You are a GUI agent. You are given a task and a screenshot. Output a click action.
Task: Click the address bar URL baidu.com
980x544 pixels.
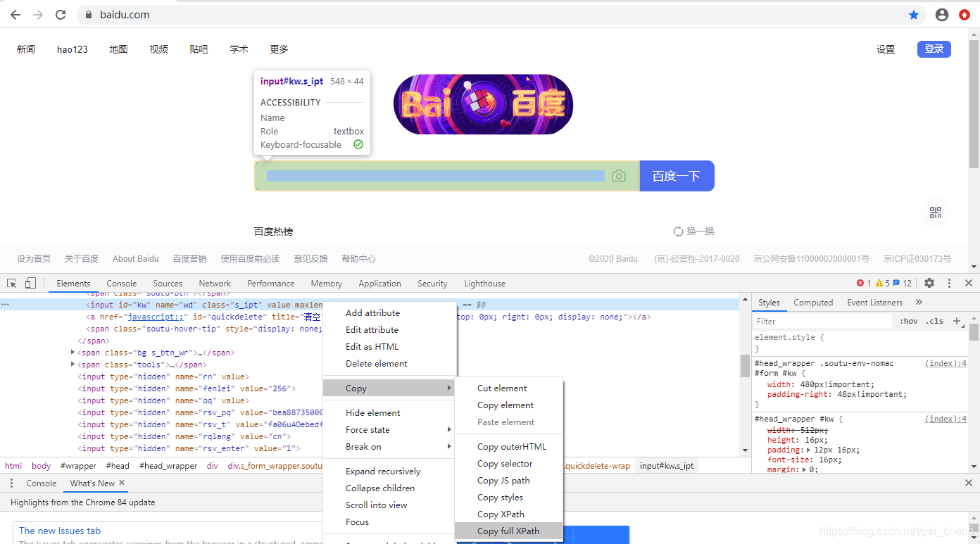point(125,15)
